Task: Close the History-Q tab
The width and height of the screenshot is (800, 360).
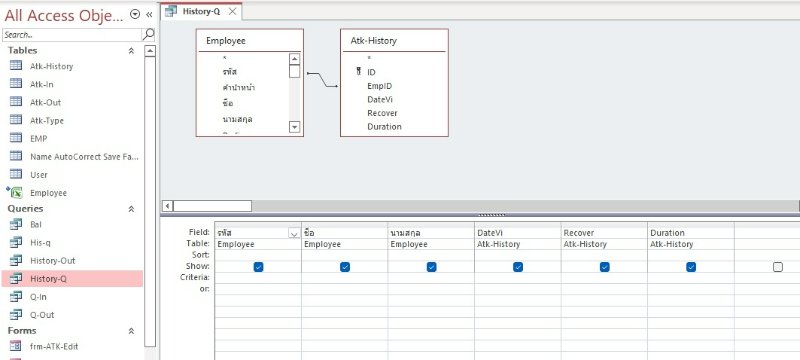Action: click(x=232, y=11)
